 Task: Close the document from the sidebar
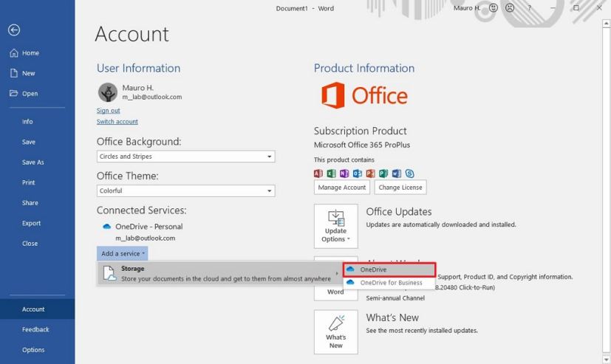(x=30, y=244)
